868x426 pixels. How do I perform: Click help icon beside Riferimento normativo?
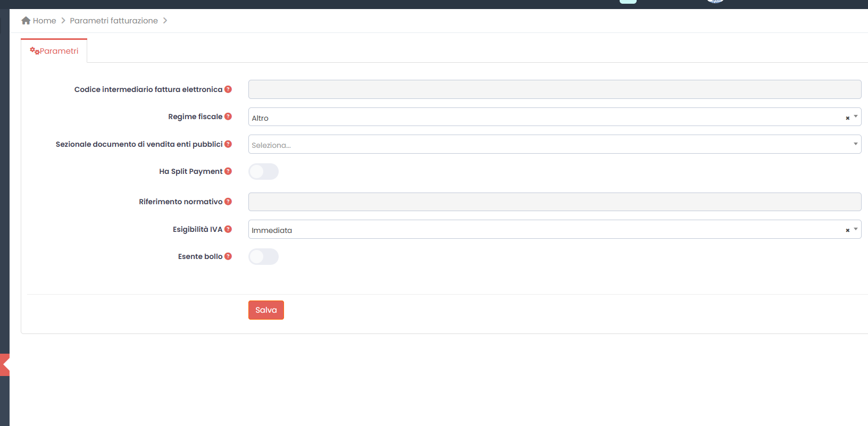coord(228,202)
